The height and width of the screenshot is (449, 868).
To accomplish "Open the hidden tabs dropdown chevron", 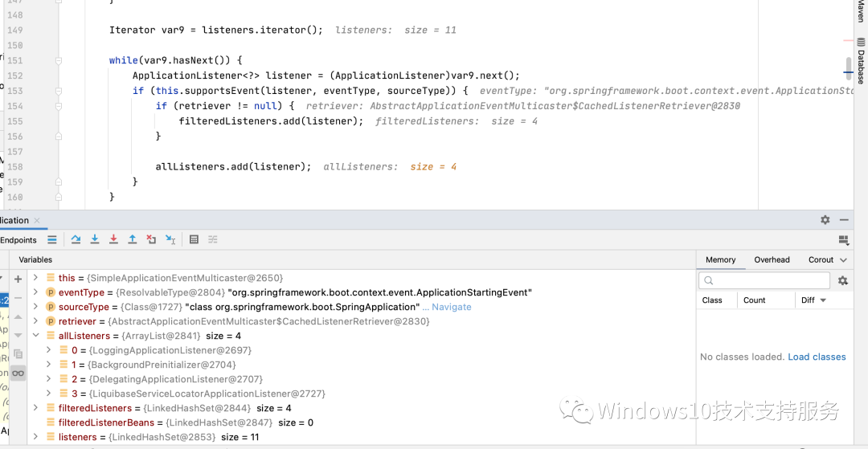I will 844,260.
